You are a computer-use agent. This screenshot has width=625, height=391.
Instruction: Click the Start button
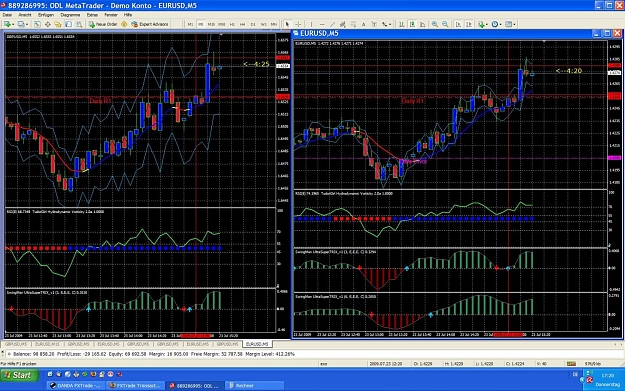19,375
